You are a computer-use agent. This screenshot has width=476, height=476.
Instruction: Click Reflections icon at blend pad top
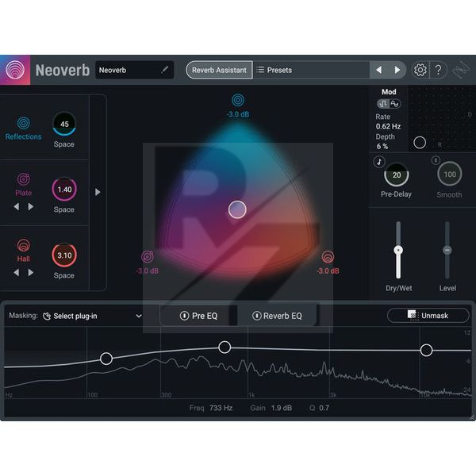238,100
